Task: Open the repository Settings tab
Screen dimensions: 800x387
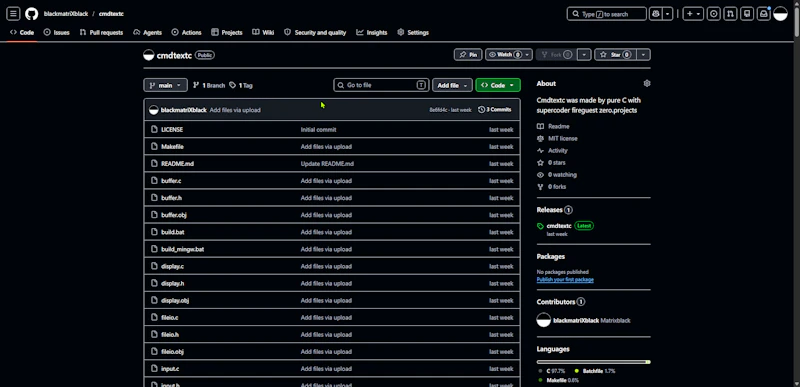Action: pyautogui.click(x=413, y=33)
